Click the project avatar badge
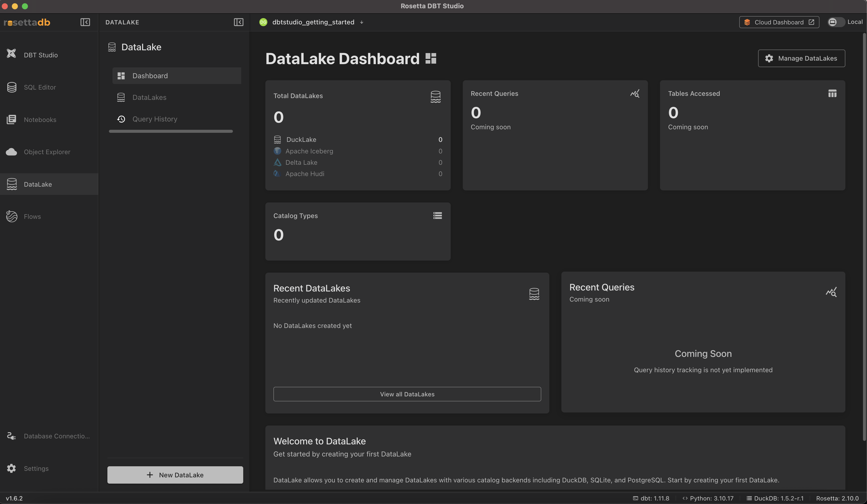 pyautogui.click(x=263, y=22)
